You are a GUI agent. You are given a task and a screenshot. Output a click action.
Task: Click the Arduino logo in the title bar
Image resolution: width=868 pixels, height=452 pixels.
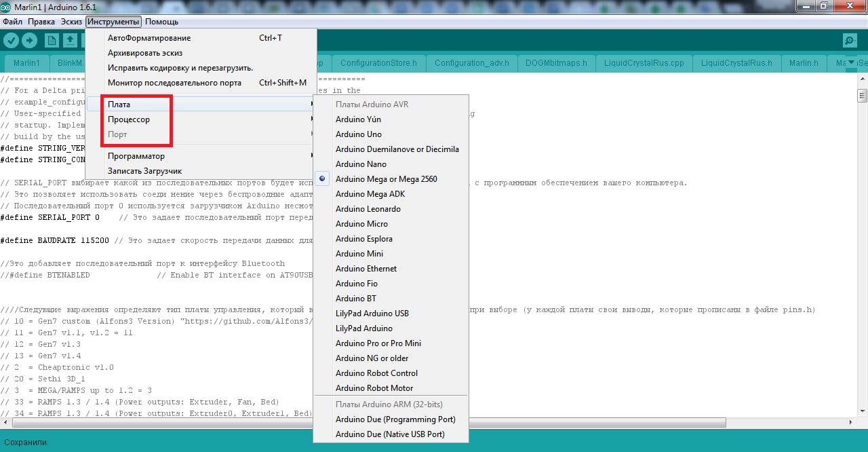7,6
